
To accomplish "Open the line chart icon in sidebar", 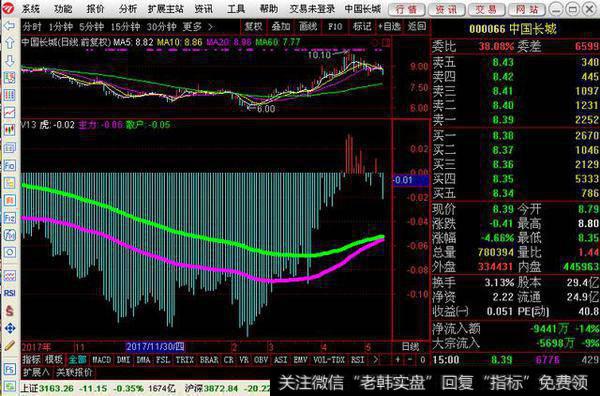I will pos(9,112).
